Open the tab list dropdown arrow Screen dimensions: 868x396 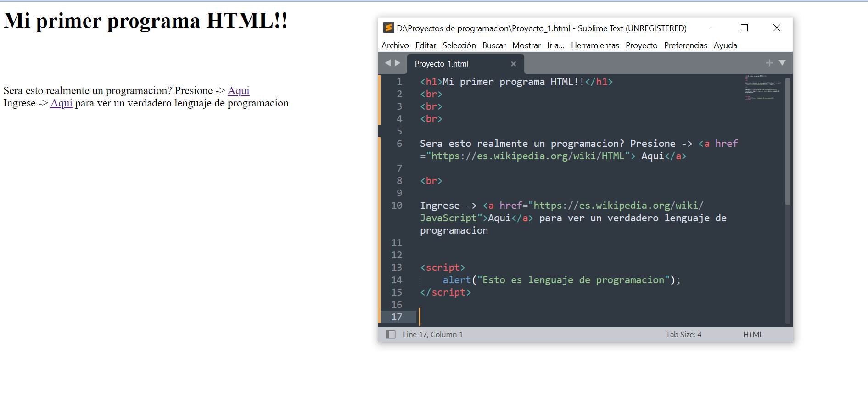782,63
